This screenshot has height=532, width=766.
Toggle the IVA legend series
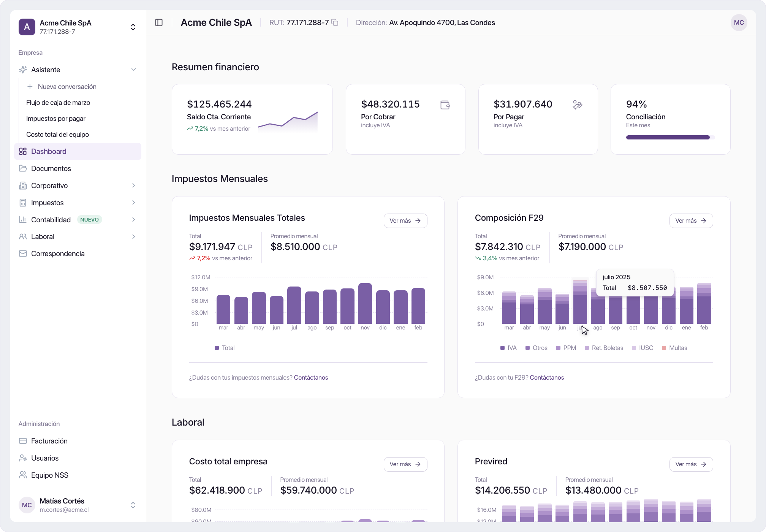508,348
